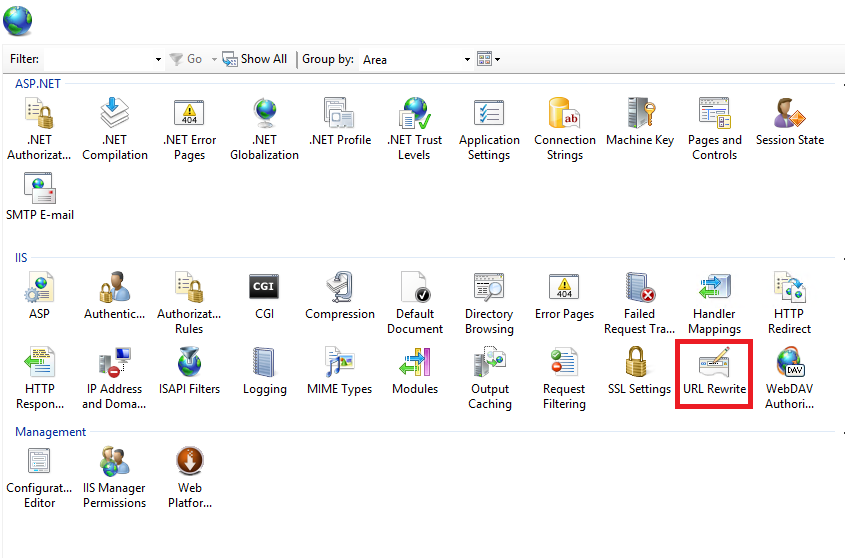Open the view mode dropdown button
This screenshot has height=558, width=845.
click(x=489, y=59)
